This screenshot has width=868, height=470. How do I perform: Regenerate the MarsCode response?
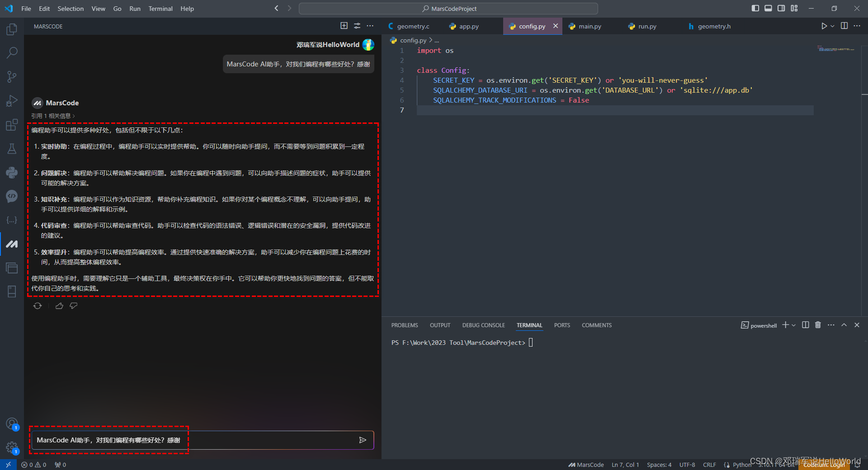[38, 306]
